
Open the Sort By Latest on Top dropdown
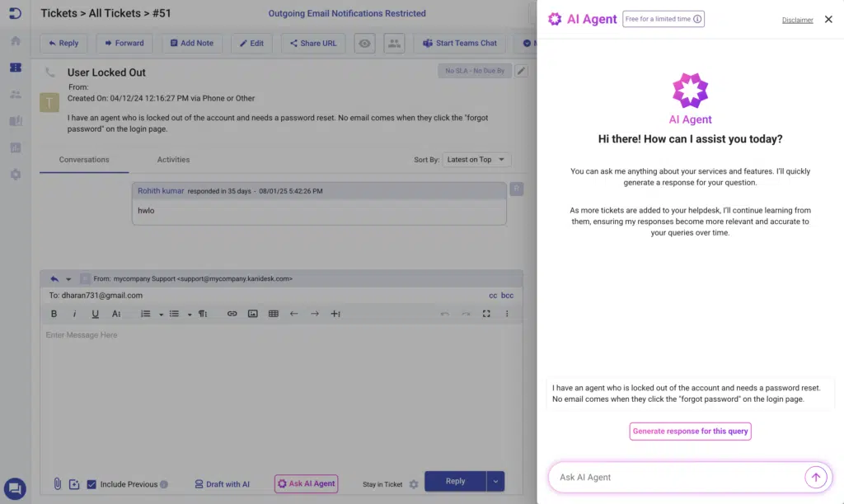point(476,160)
